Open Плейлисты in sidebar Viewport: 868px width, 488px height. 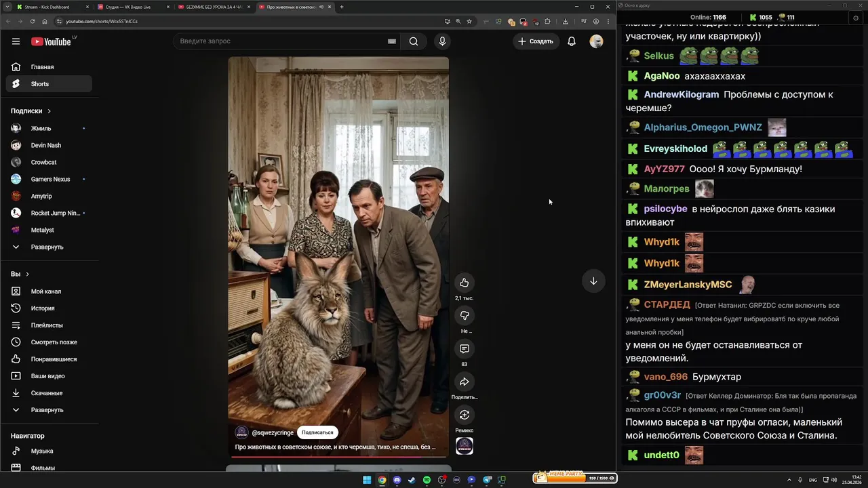[x=49, y=325]
